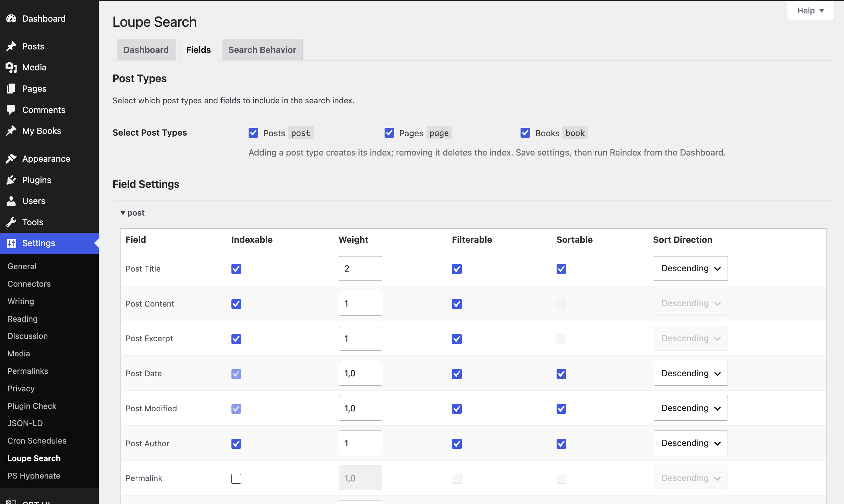This screenshot has width=844, height=504.
Task: Open Sort Direction dropdown for Post Author
Action: 691,443
